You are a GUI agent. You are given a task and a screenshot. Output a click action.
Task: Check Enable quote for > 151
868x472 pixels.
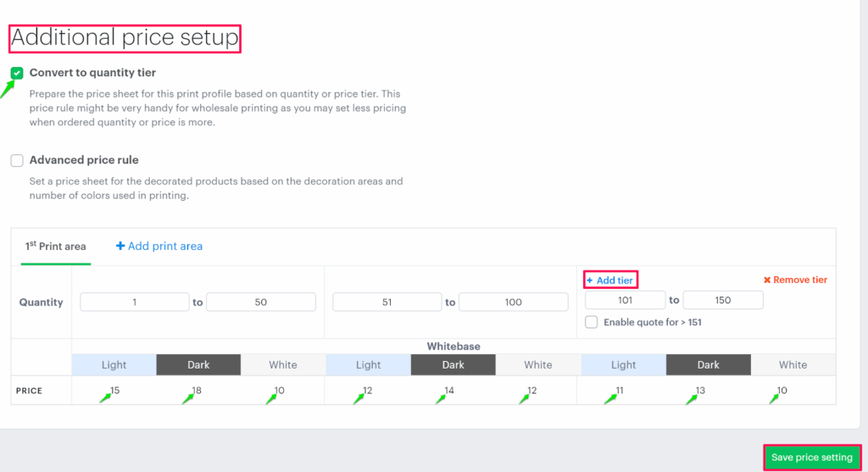592,322
